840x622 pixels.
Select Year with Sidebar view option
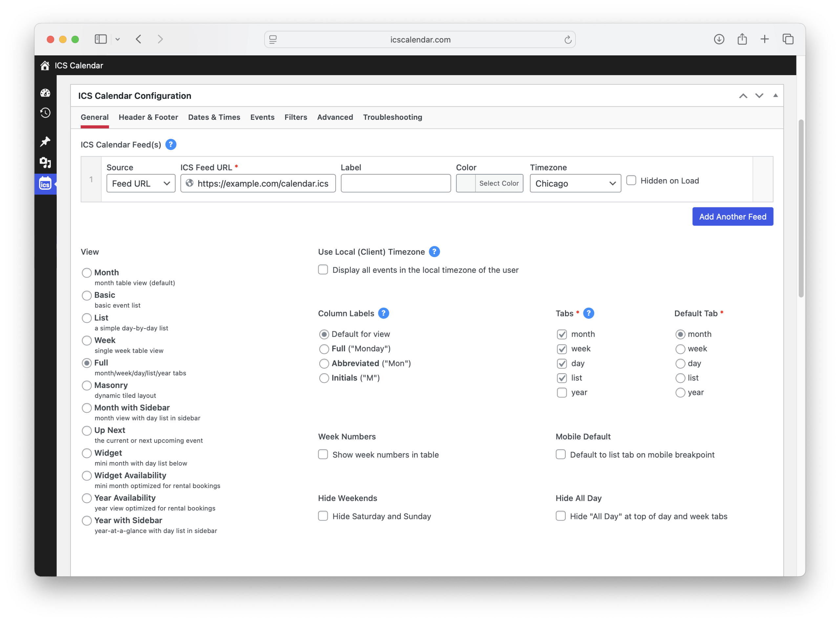coord(87,521)
